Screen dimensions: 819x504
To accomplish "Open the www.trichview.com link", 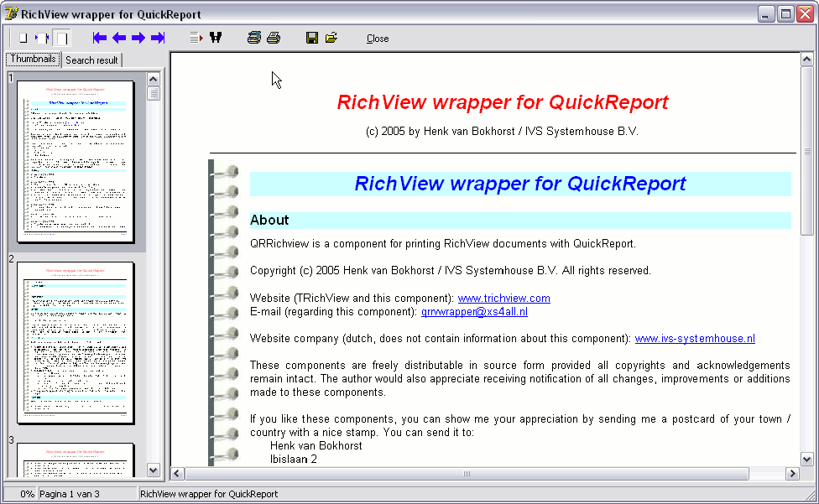I will pyautogui.click(x=503, y=299).
